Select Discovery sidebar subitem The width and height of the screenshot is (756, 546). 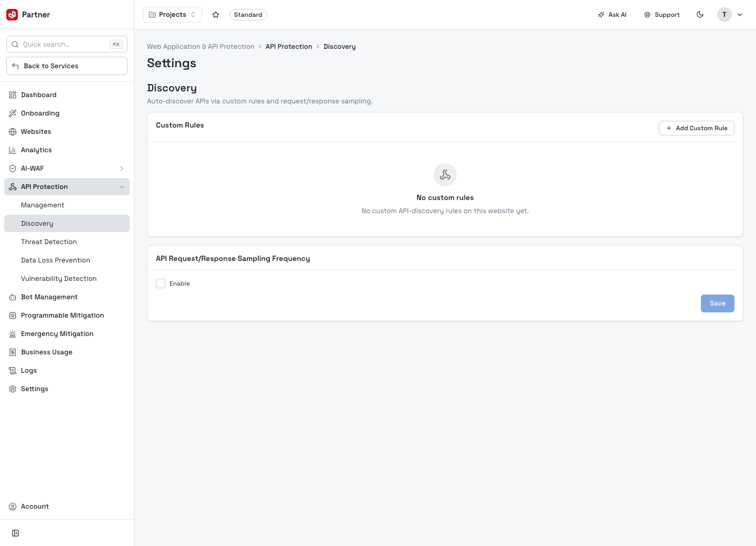(67, 224)
